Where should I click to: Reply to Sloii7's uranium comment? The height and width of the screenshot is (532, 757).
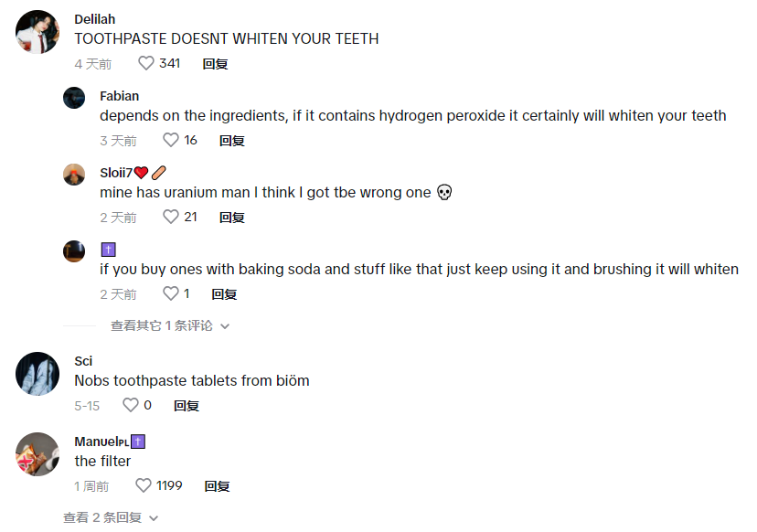tap(231, 218)
